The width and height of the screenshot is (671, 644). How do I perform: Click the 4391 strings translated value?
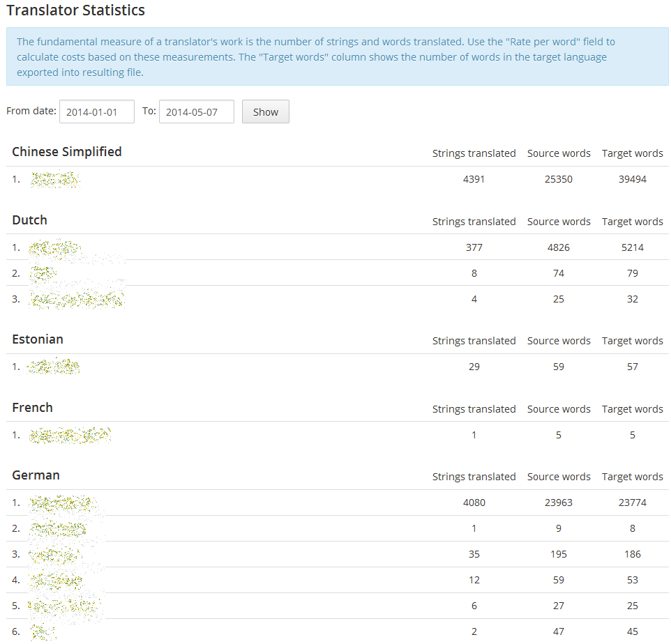[474, 179]
